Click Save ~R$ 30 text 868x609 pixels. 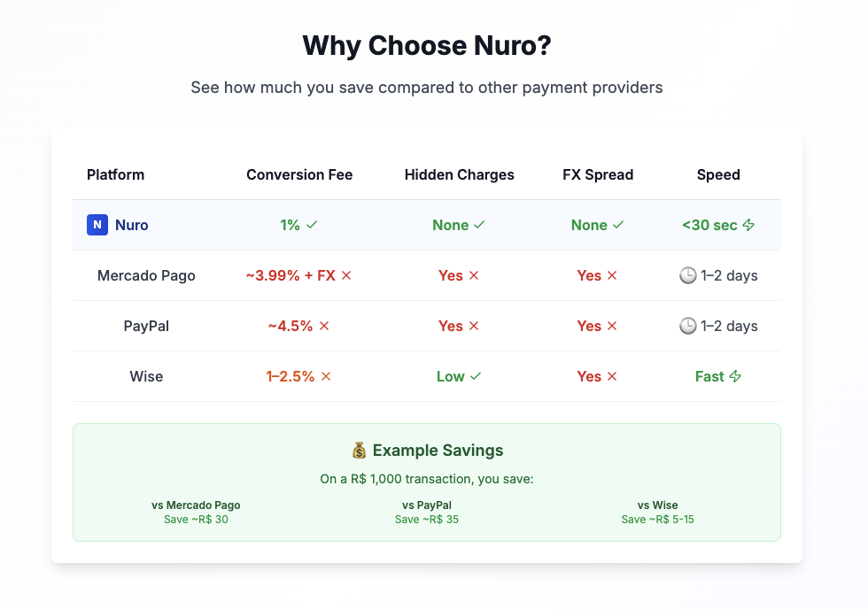click(x=196, y=519)
